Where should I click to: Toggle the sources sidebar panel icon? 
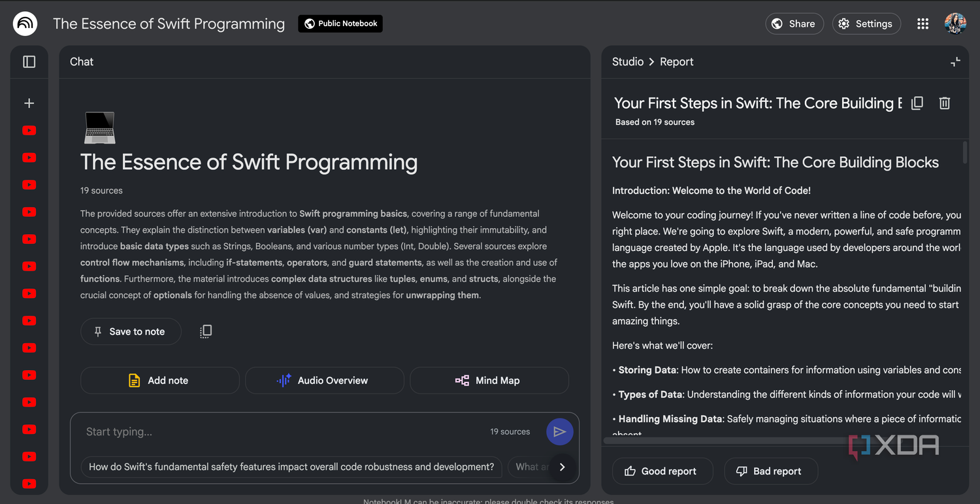click(29, 61)
